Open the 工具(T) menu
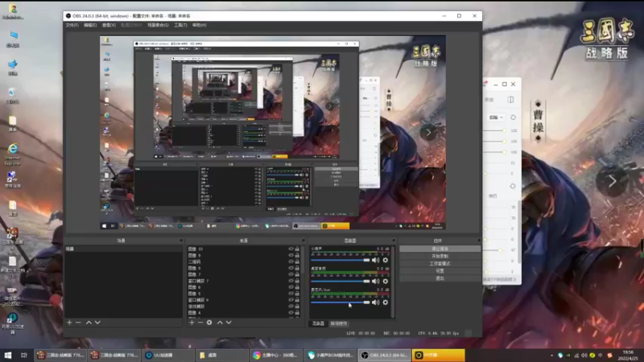 (180, 26)
